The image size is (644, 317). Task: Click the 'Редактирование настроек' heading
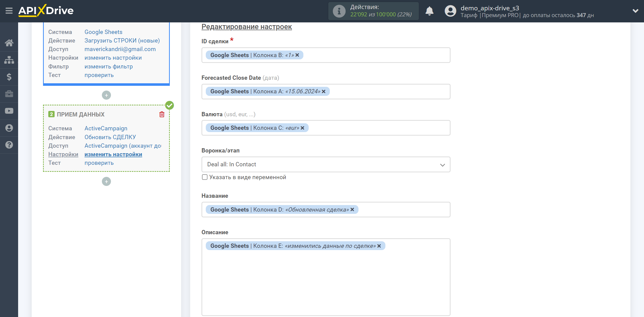click(x=247, y=27)
